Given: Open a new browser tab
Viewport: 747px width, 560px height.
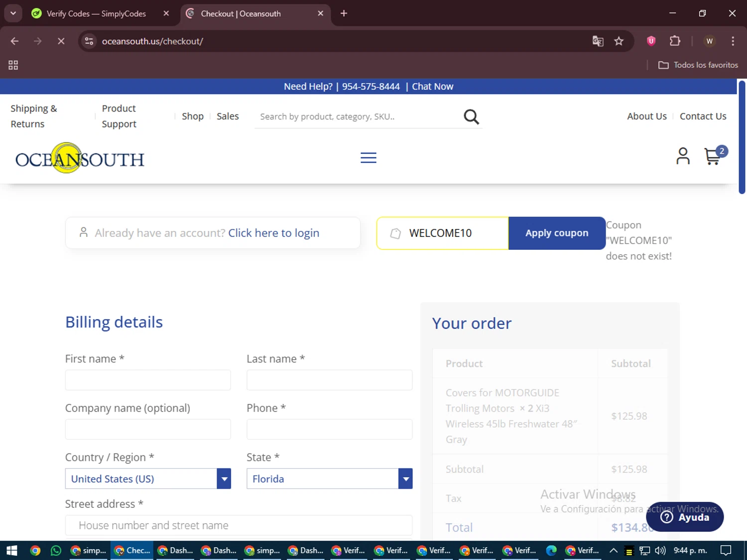Looking at the screenshot, I should point(344,13).
